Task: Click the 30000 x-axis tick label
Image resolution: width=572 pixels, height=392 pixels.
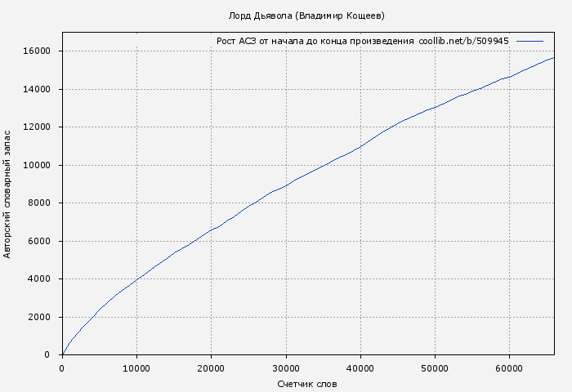Action: (x=286, y=368)
